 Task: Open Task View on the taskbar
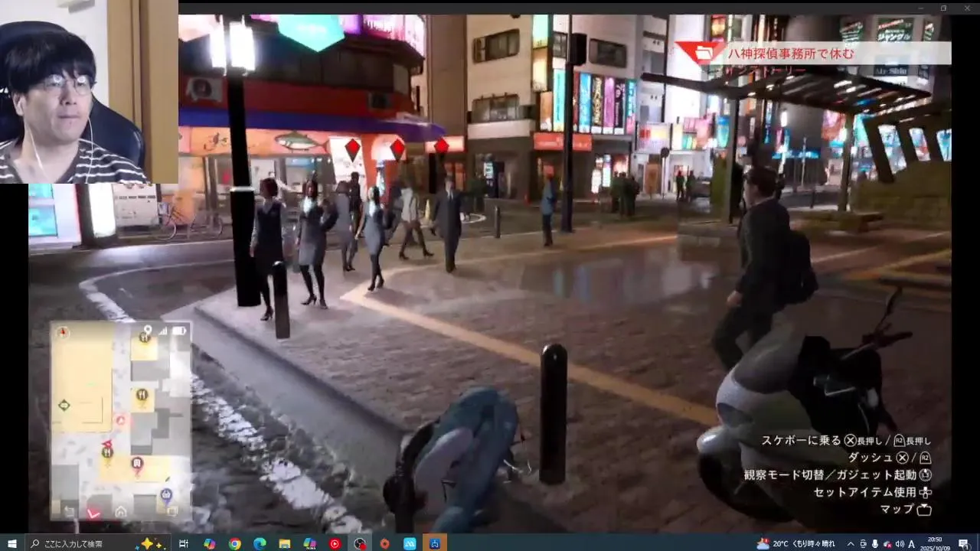pos(184,543)
